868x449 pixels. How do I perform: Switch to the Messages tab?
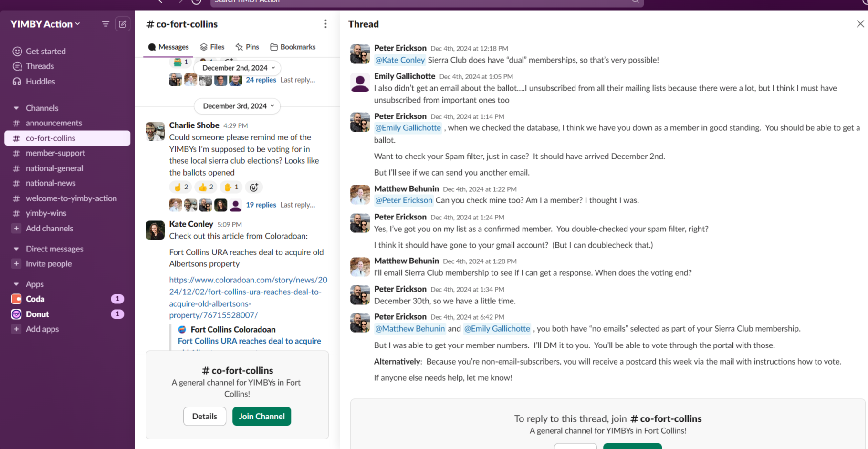point(168,47)
